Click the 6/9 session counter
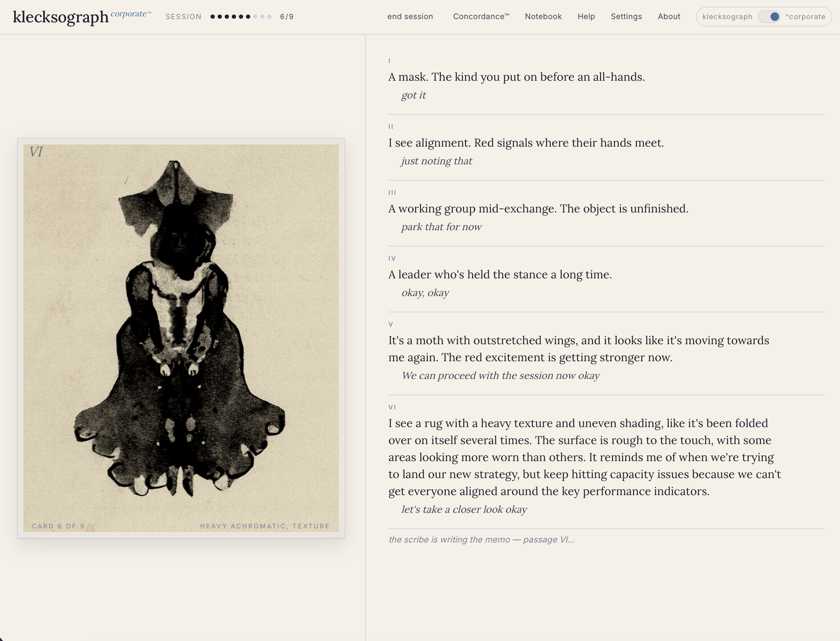Image resolution: width=840 pixels, height=641 pixels. coord(287,17)
